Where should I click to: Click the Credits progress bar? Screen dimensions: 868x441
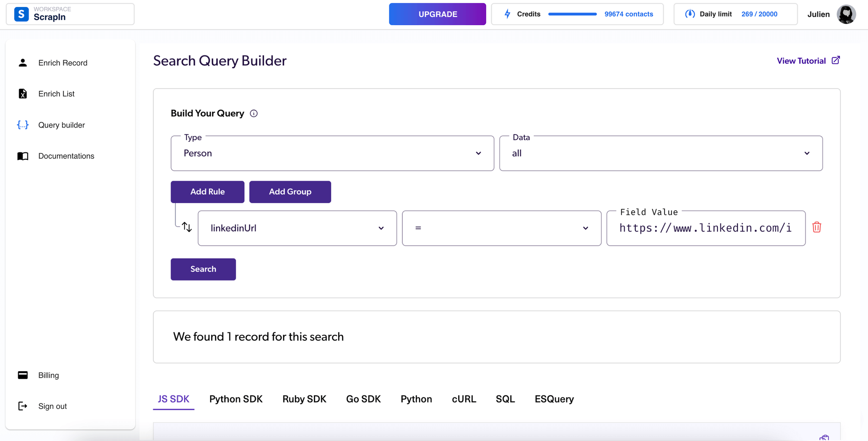572,14
